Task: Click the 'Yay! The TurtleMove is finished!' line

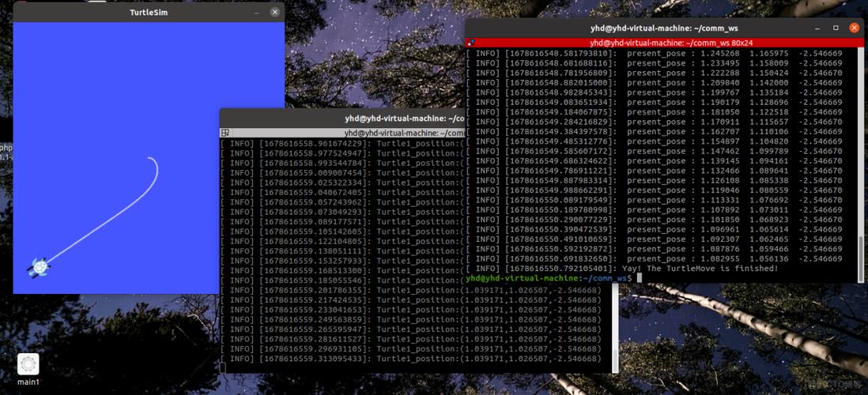Action: 622,269
